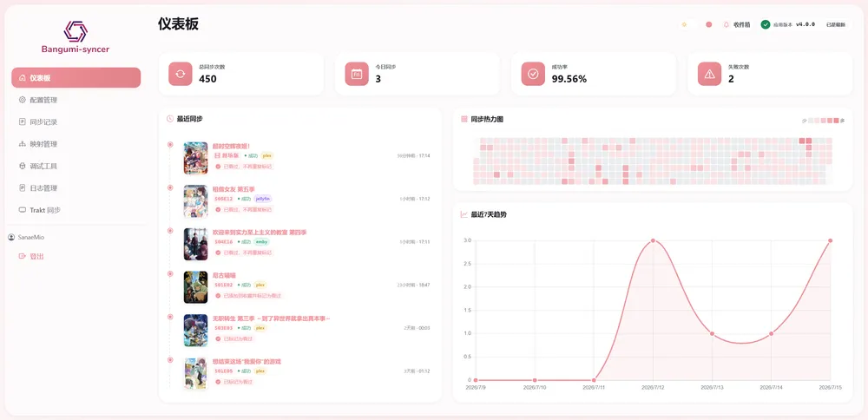Click check icon in S04E16 status message
This screenshot has height=420, width=868.
(218, 253)
